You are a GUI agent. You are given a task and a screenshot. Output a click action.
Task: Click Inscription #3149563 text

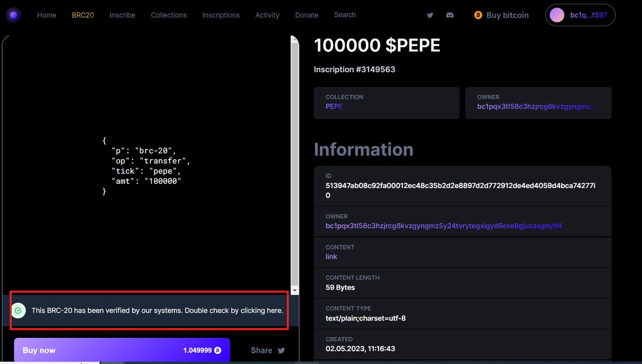click(x=355, y=69)
